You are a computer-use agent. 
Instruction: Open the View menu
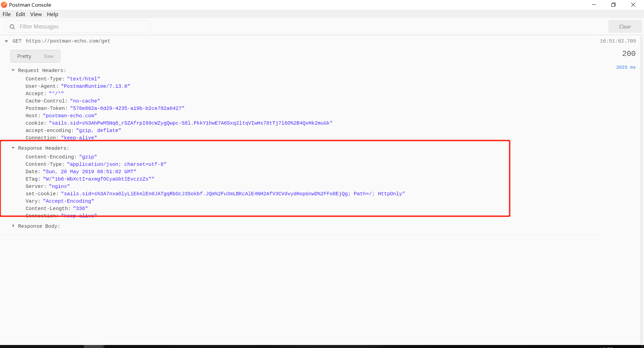point(36,14)
